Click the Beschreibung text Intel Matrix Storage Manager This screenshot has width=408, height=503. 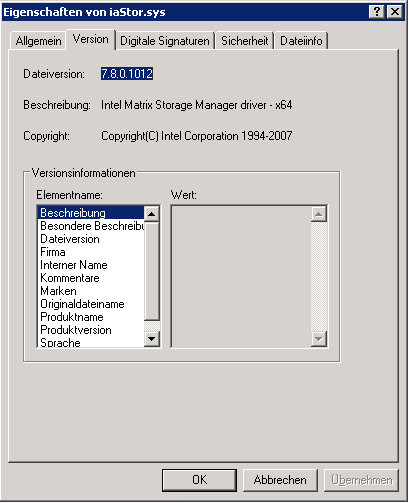click(x=197, y=105)
